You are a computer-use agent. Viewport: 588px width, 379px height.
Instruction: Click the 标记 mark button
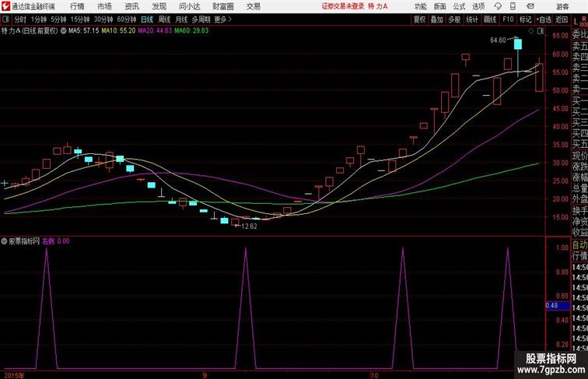[x=525, y=19]
